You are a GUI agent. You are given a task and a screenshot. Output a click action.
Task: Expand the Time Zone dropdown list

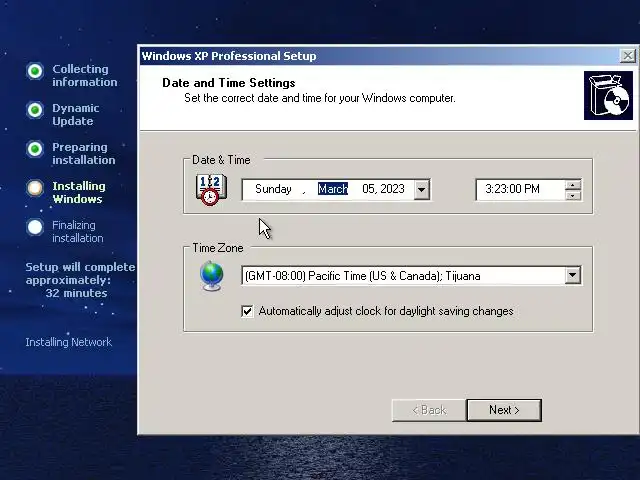pos(573,276)
